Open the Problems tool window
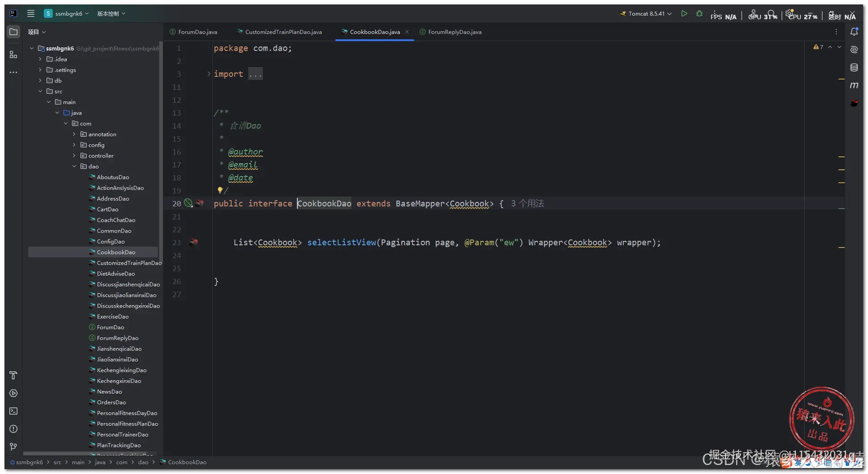 [x=13, y=429]
